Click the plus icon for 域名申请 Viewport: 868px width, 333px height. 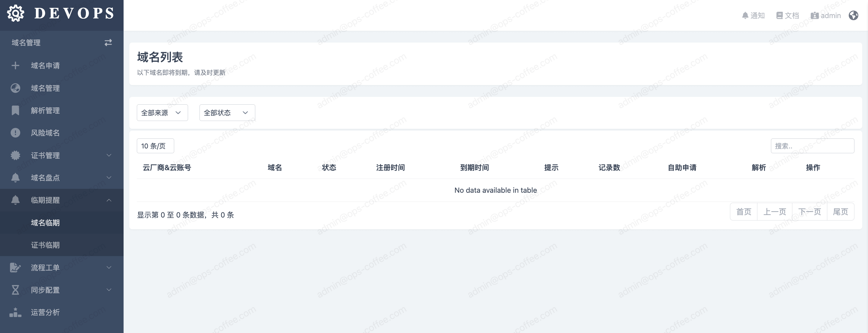(15, 65)
